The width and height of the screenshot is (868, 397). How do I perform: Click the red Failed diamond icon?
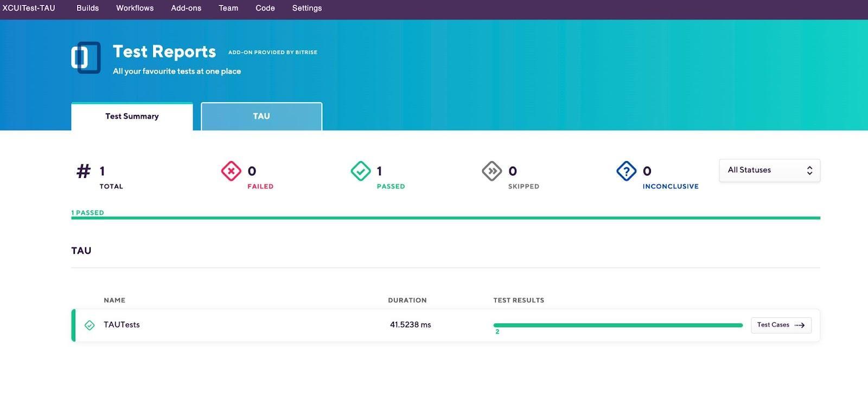point(231,171)
